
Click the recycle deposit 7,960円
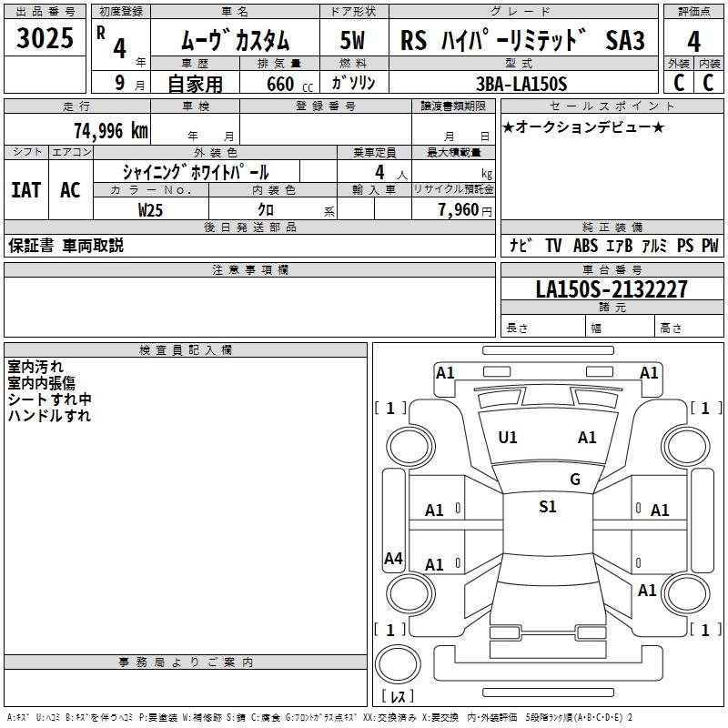[465, 210]
